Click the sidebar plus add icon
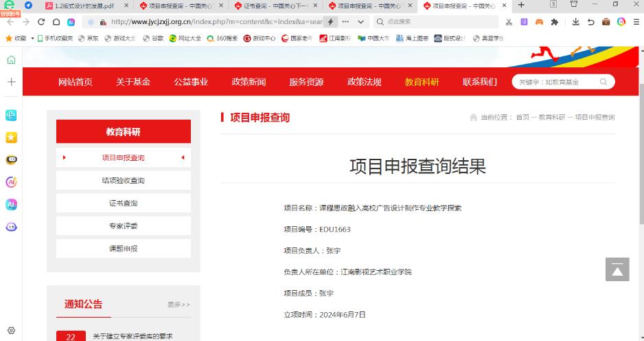 [x=11, y=82]
